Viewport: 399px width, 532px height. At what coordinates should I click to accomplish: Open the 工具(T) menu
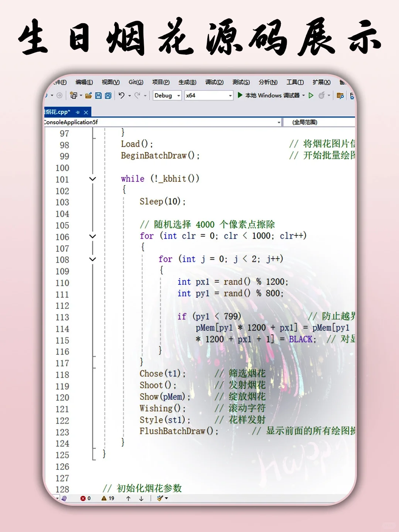tap(295, 82)
